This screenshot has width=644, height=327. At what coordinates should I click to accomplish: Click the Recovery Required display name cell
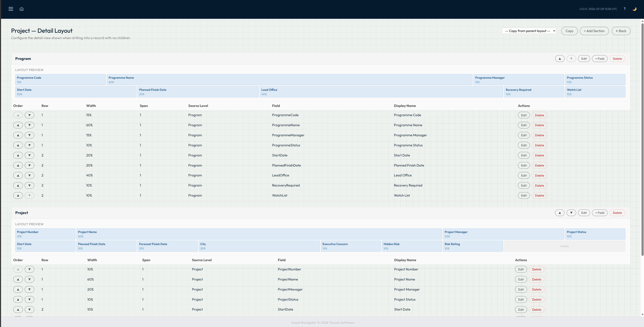(408, 185)
